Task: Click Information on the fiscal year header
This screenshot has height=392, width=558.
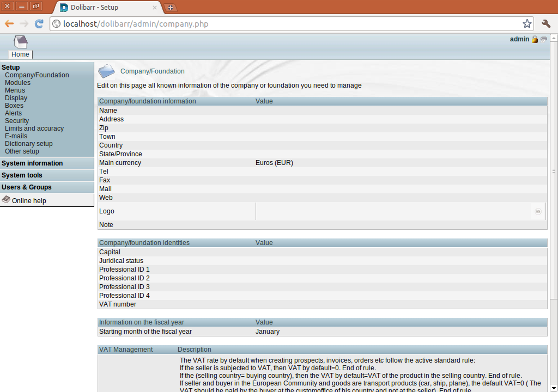Action: (x=141, y=322)
